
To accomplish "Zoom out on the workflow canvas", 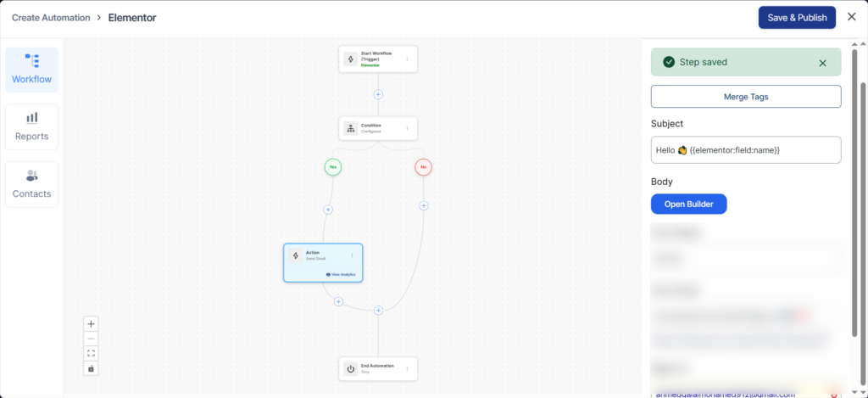I will pyautogui.click(x=92, y=339).
